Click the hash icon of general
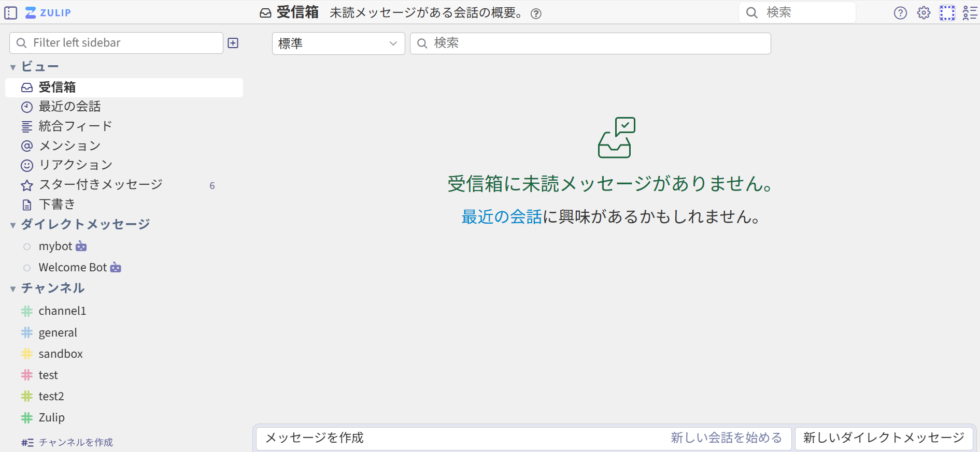Viewport: 980px width, 452px height. point(27,332)
